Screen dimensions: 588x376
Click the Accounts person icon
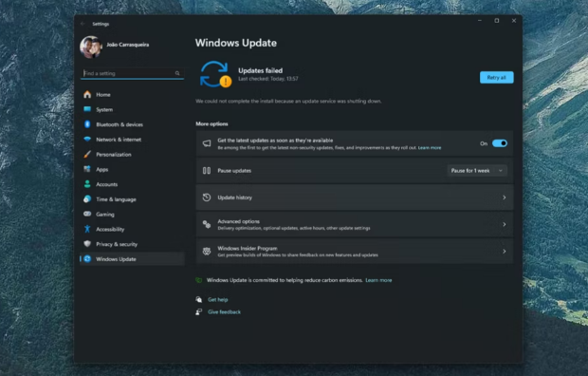click(87, 184)
